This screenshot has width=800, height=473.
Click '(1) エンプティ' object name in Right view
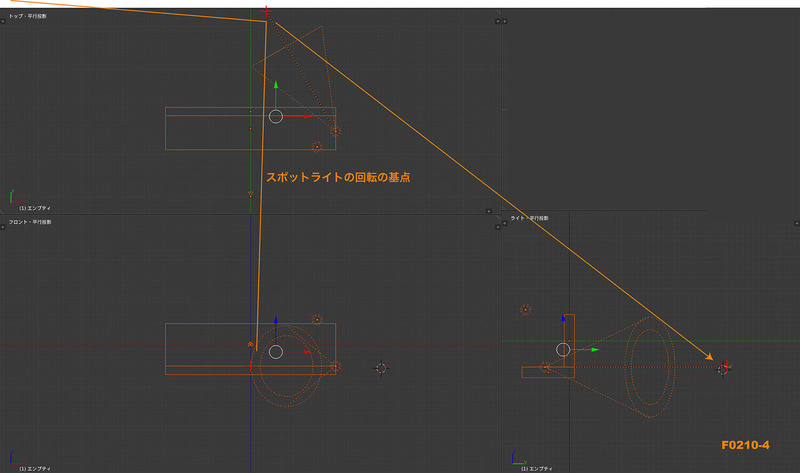click(537, 468)
